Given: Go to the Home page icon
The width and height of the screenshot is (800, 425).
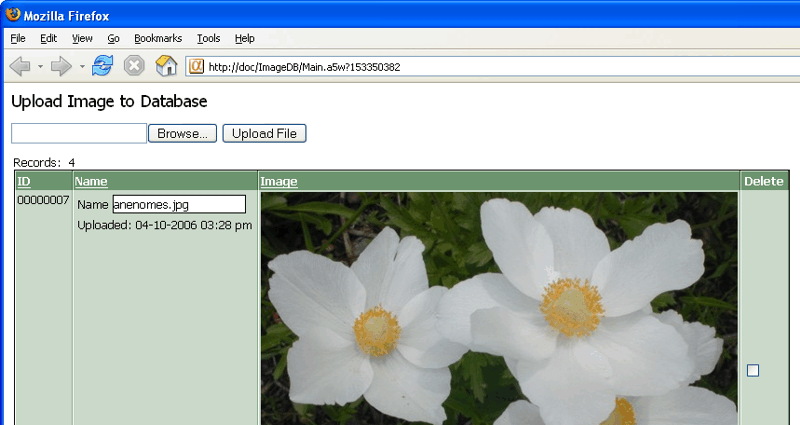Looking at the screenshot, I should click(166, 66).
